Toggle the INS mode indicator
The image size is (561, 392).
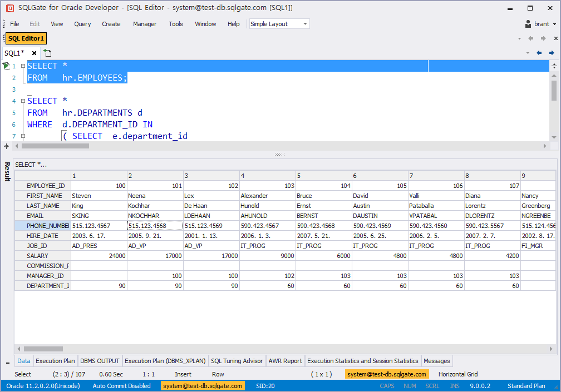pos(454,385)
